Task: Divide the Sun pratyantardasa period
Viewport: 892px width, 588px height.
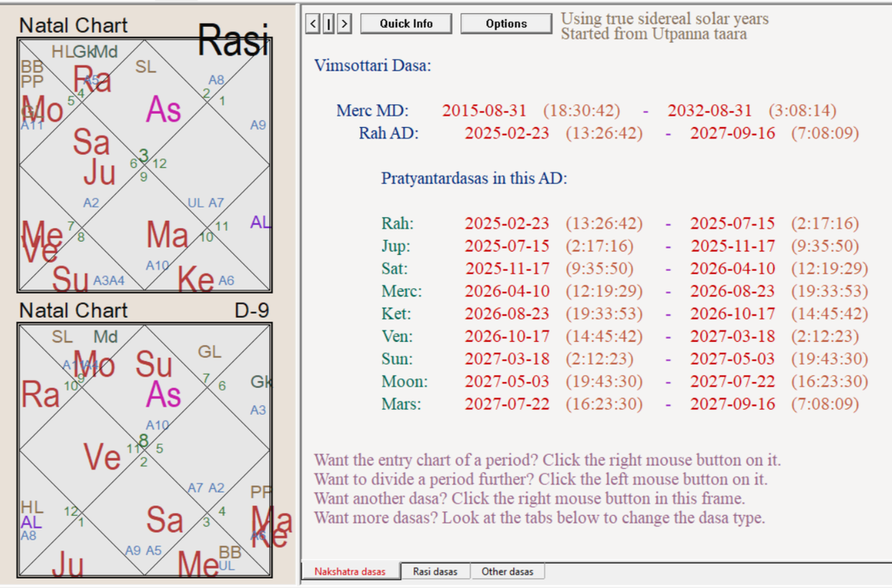Action: pos(624,359)
